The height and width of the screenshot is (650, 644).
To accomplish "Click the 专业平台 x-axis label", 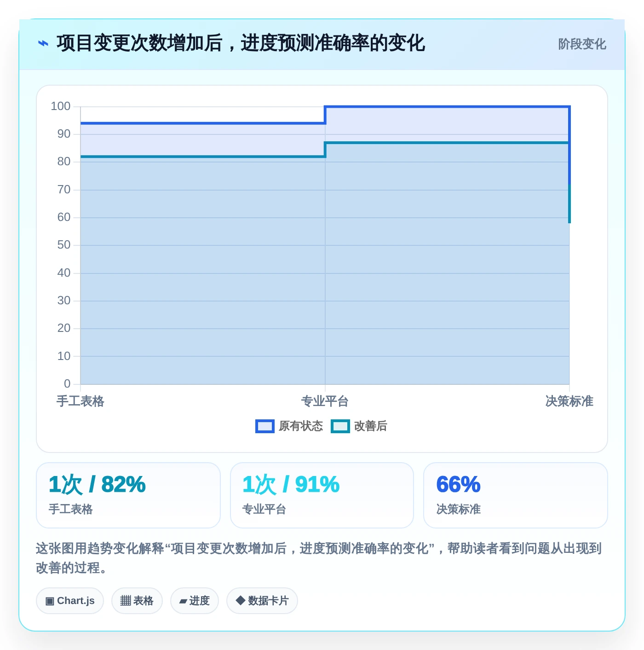I will 325,401.
